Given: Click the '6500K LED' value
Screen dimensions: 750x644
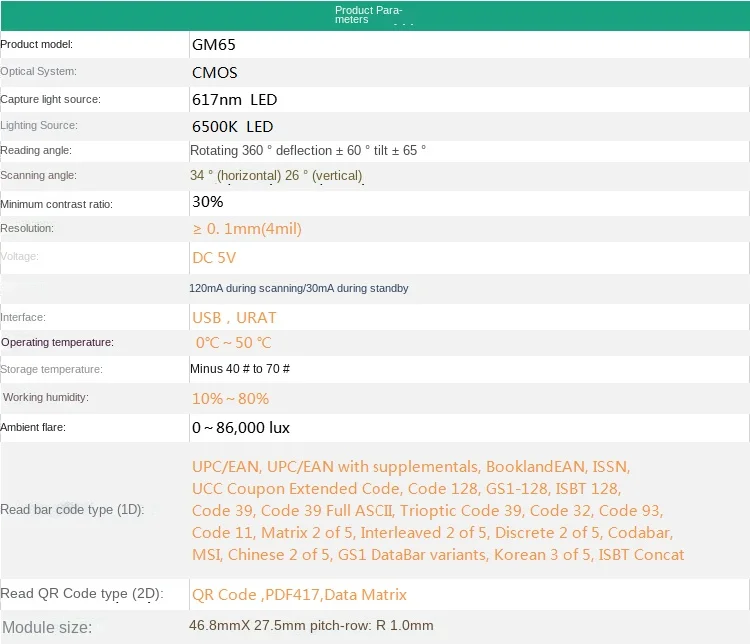Looking at the screenshot, I should [232, 127].
